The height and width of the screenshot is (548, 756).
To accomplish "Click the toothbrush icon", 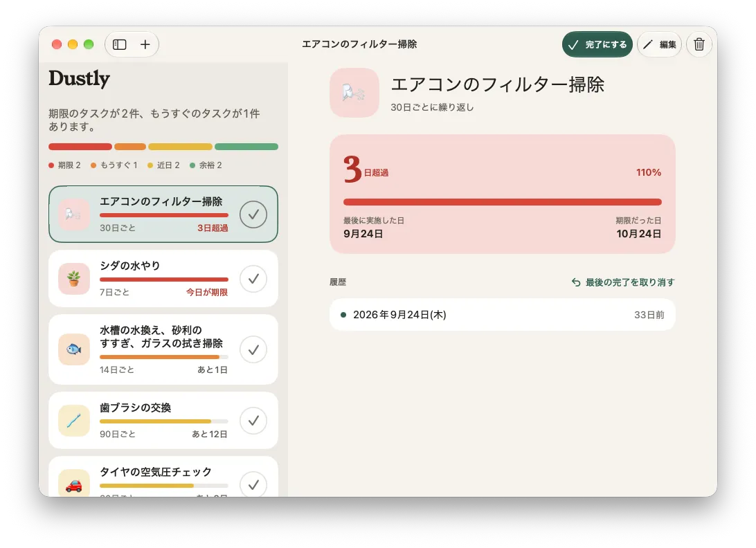I will pos(74,420).
